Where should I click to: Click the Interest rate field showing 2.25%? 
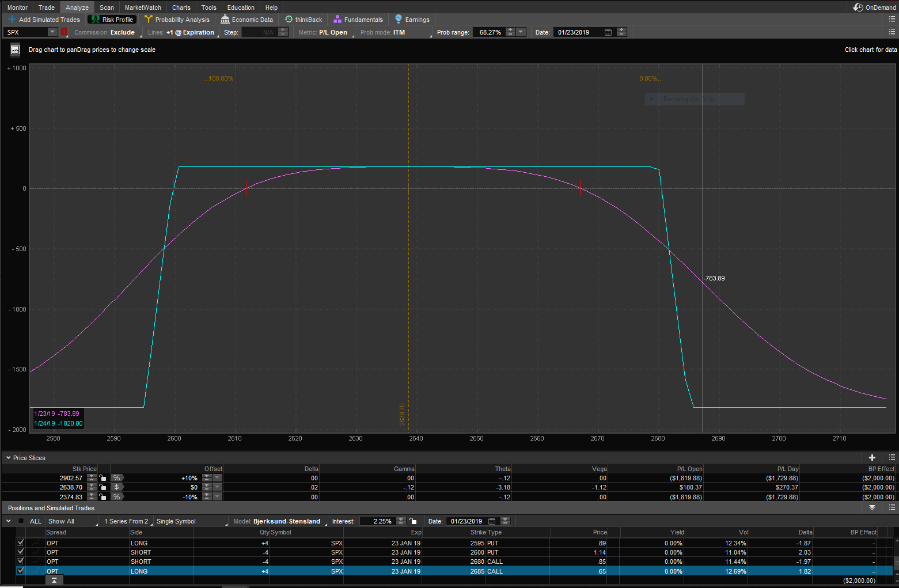377,521
